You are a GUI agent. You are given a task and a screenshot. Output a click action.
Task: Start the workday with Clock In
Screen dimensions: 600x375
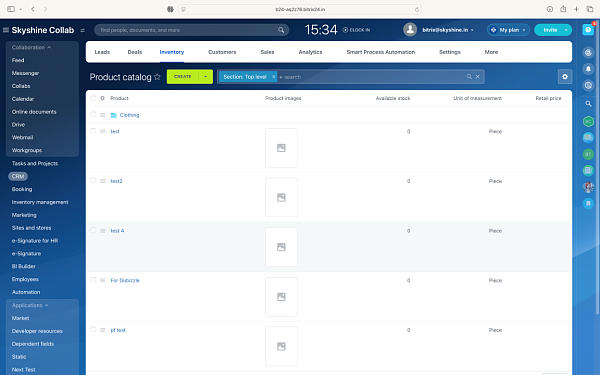tap(356, 30)
